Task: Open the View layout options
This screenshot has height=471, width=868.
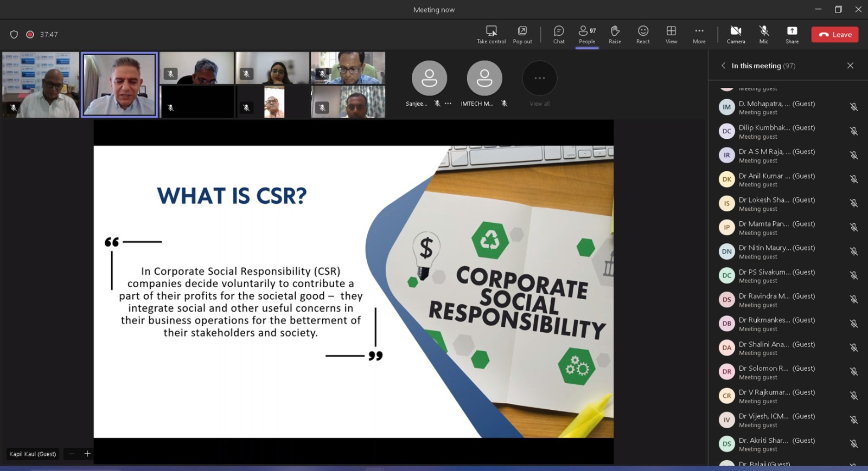Action: pyautogui.click(x=671, y=34)
